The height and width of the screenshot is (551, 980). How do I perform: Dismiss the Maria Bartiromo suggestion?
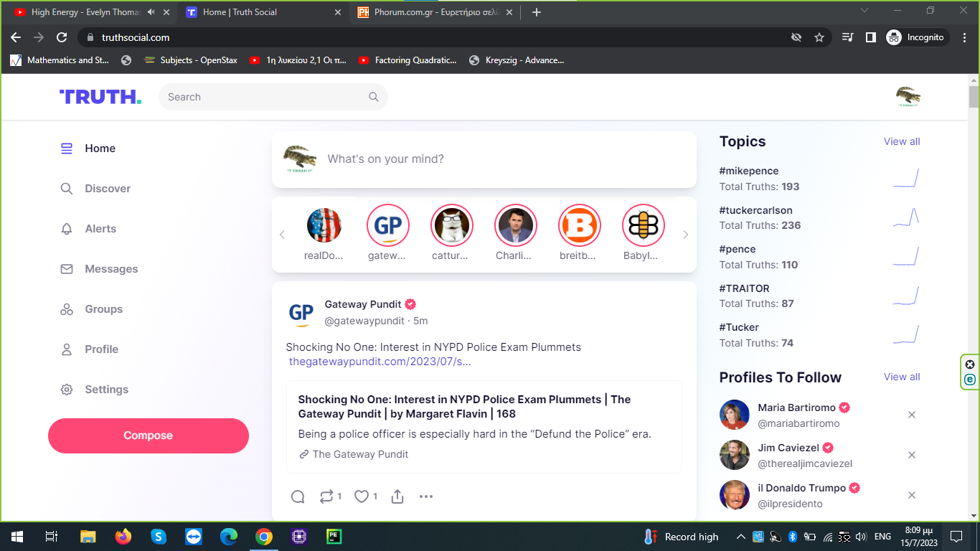(912, 415)
